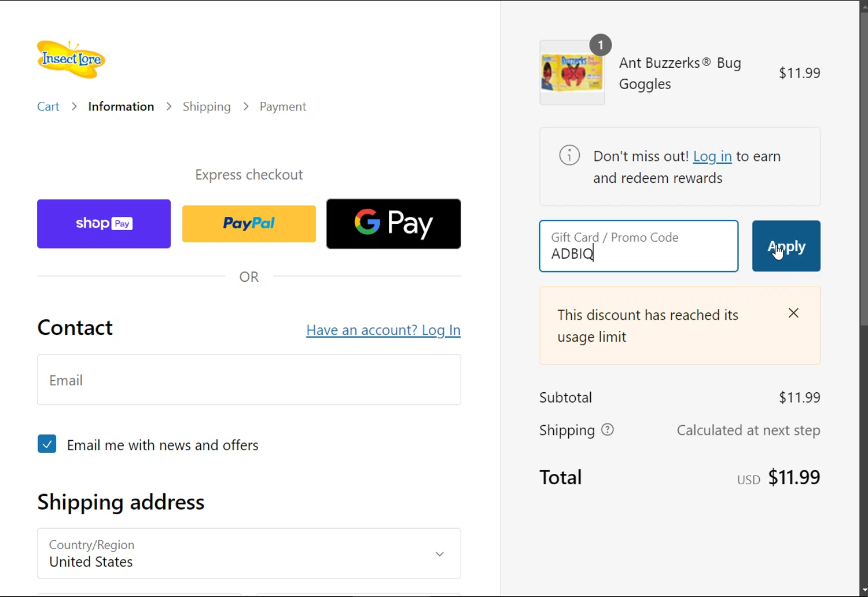Viewport: 868px width, 597px height.
Task: Click Have an account? Log In link
Action: tap(383, 330)
